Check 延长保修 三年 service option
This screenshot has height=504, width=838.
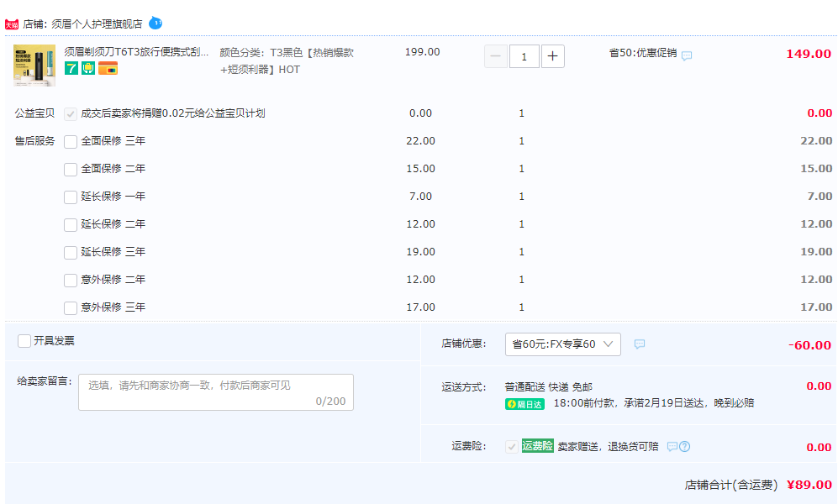(71, 253)
